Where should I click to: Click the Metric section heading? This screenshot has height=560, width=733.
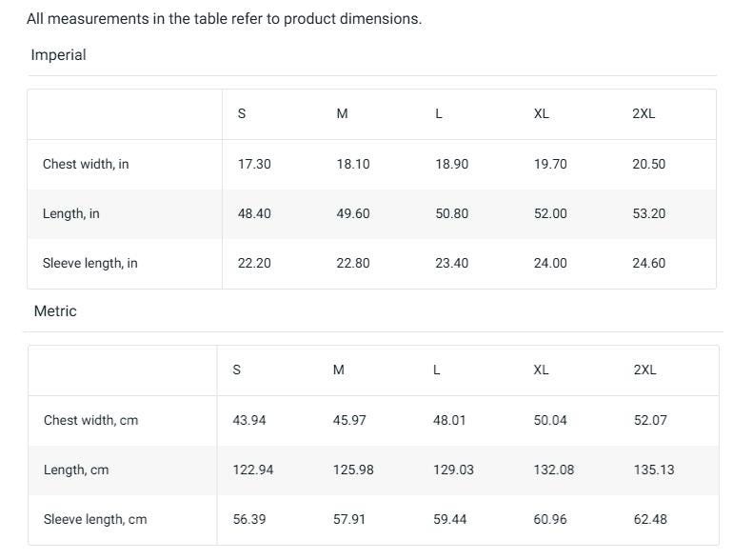coord(55,311)
